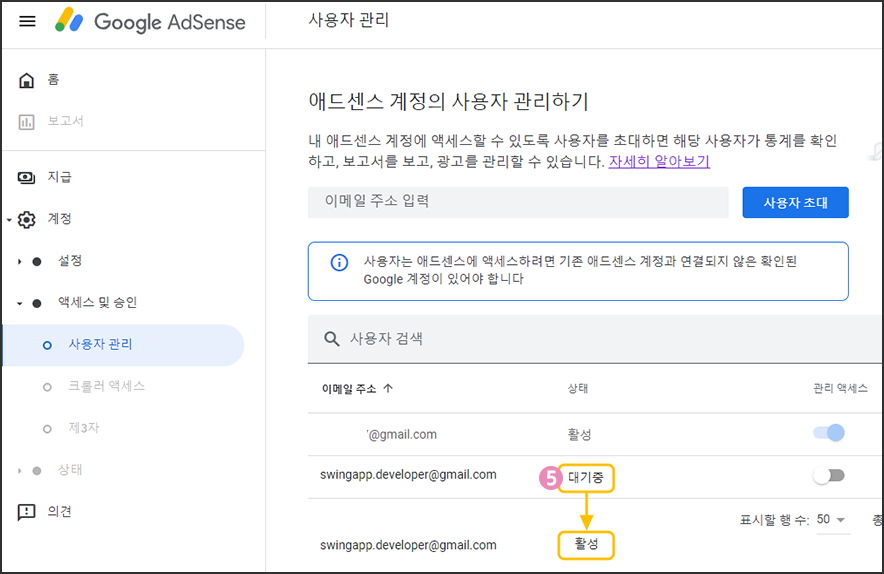Click the 이메일 주소 입력 field

coord(517,202)
